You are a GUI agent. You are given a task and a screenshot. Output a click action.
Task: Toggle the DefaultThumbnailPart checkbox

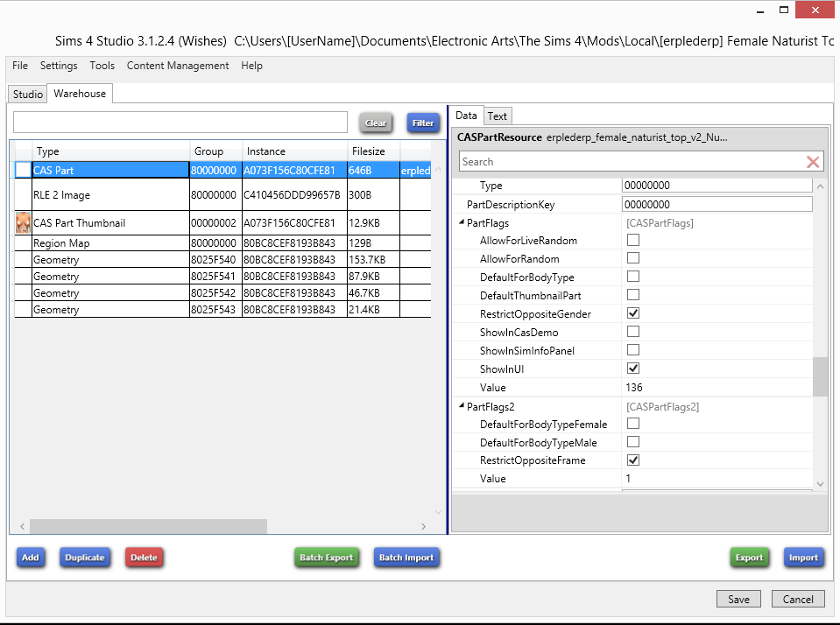click(x=633, y=295)
